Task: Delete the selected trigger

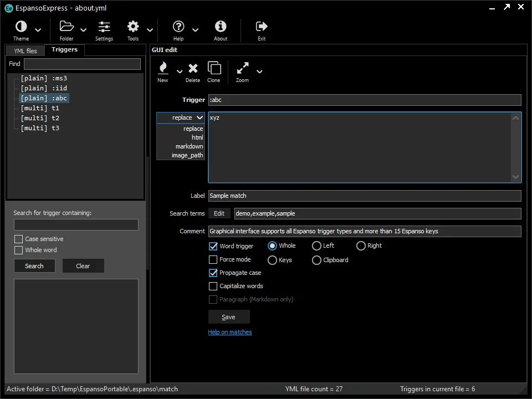Action: pos(193,68)
